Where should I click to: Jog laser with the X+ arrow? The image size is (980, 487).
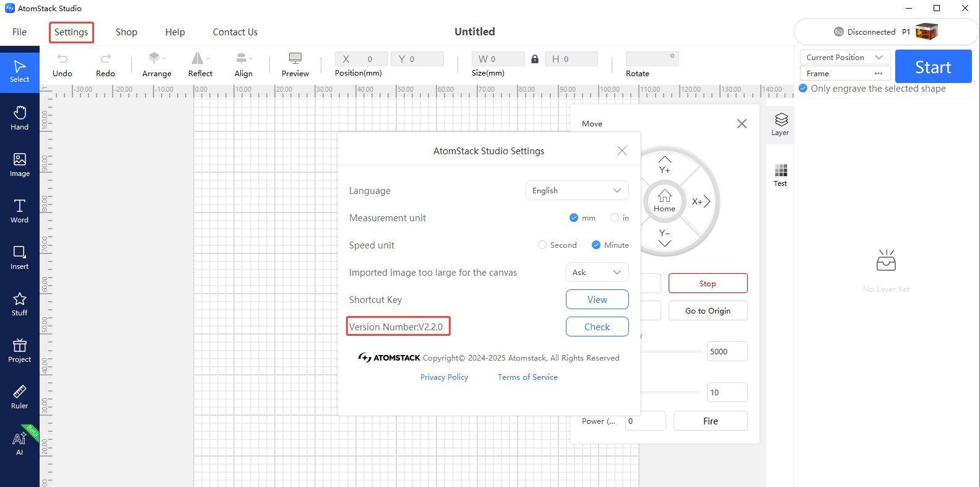[701, 201]
